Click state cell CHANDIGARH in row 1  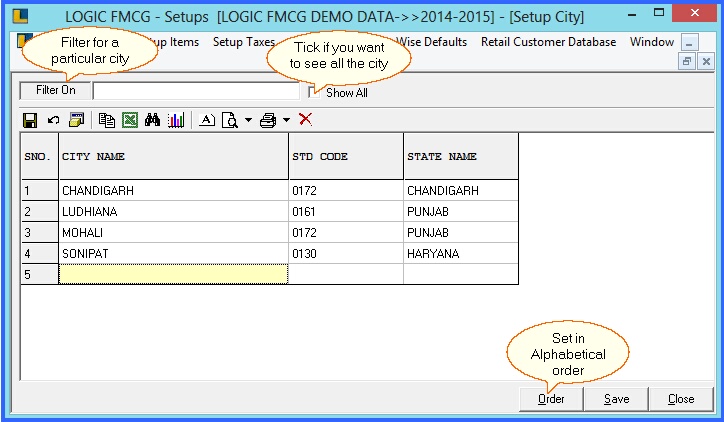click(461, 190)
